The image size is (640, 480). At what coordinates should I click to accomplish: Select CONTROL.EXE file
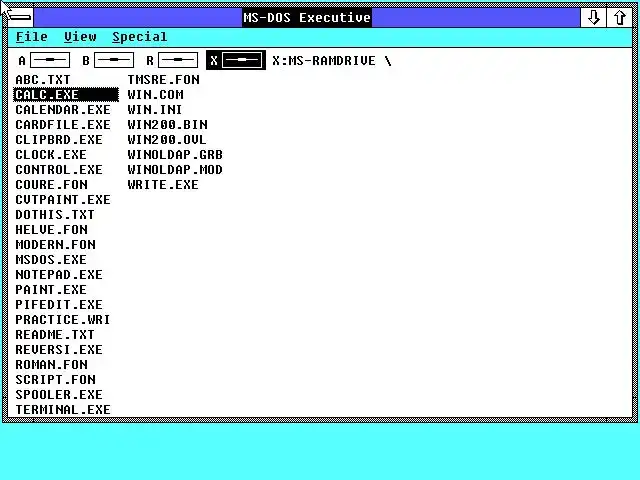[x=59, y=170]
